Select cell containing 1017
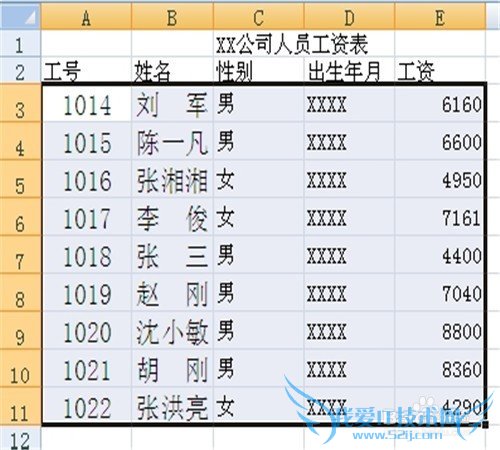The width and height of the screenshot is (500, 450). (86, 217)
